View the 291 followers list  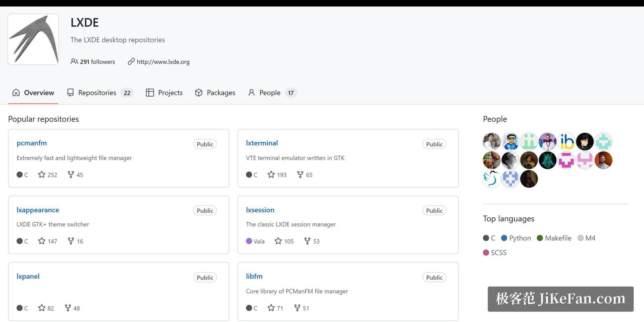tap(93, 62)
